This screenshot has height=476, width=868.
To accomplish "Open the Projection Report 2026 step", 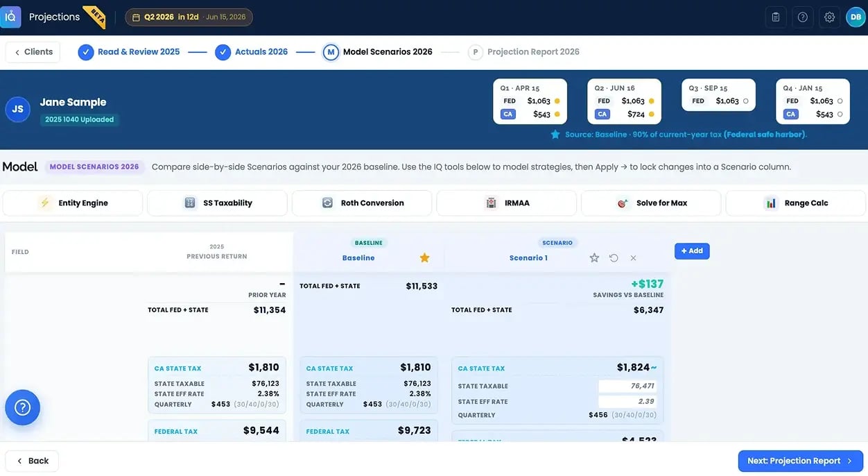I will point(523,52).
